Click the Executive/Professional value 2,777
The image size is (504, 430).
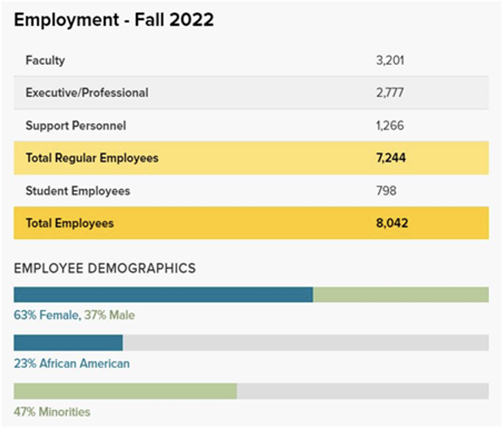click(390, 92)
